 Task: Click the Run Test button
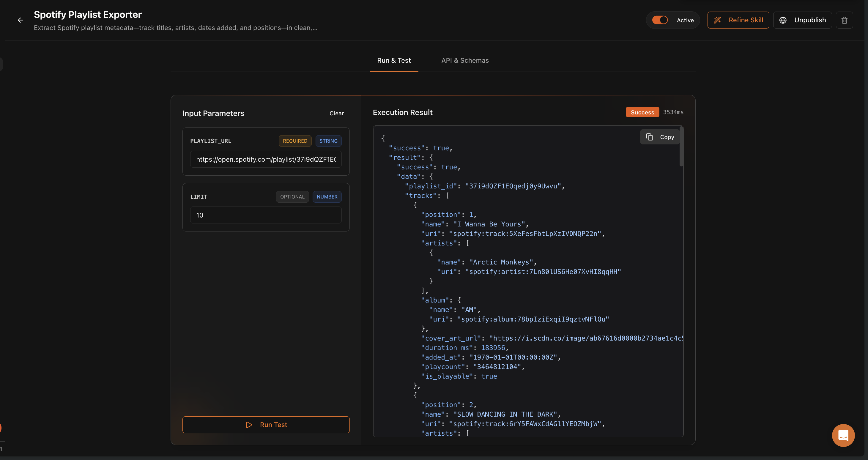pos(266,425)
